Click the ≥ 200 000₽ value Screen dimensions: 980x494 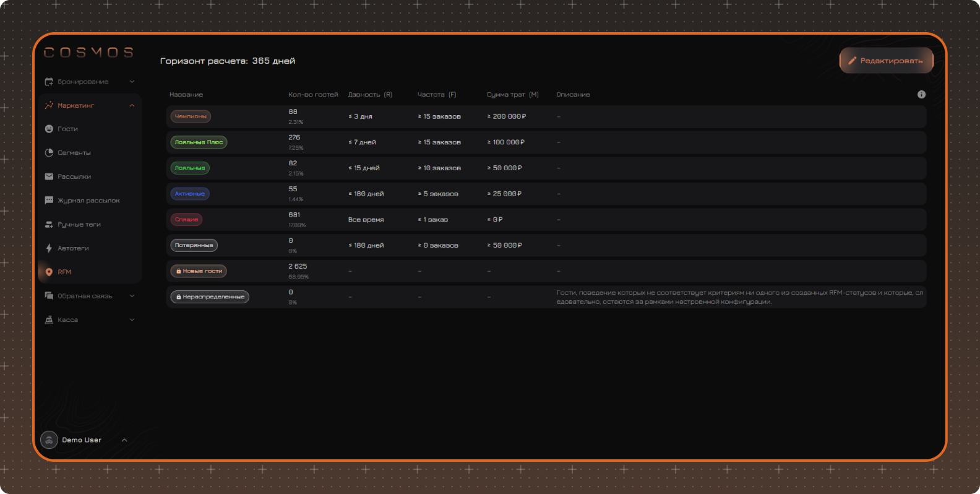coord(507,116)
